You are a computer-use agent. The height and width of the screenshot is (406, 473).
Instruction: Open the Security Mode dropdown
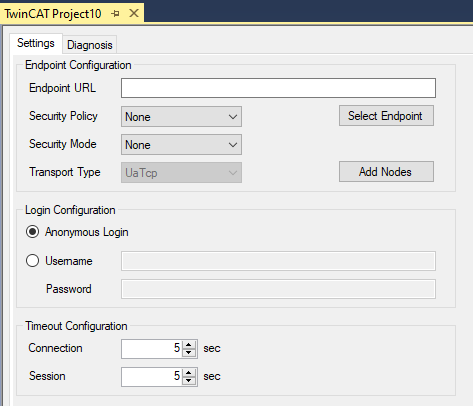pyautogui.click(x=181, y=145)
